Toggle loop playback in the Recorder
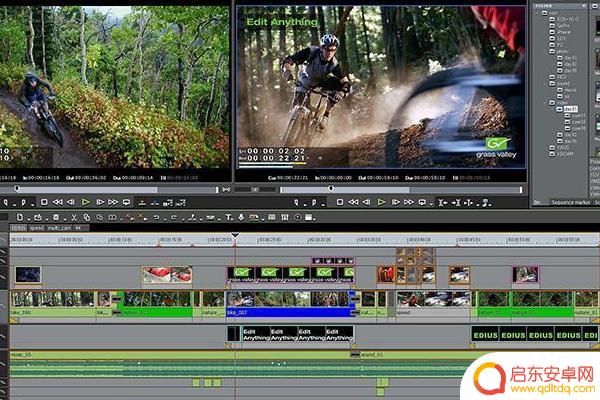600x400 pixels. click(422, 202)
